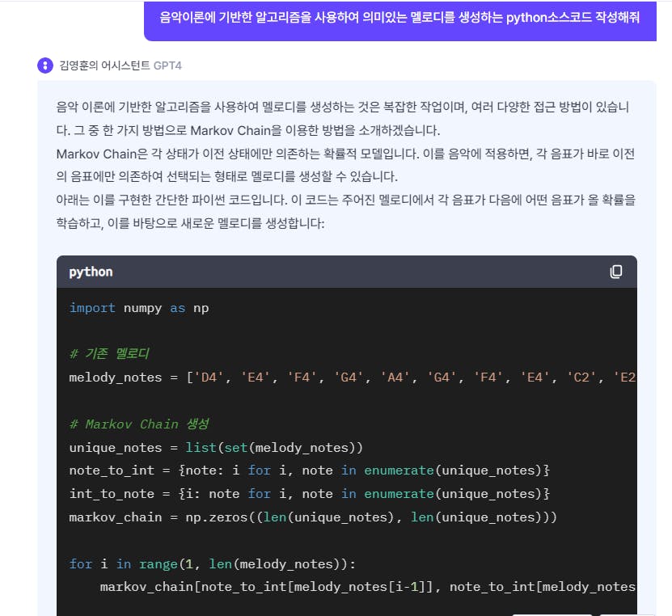Click the 'markov_chain = np.zeros' code line

coord(313,517)
